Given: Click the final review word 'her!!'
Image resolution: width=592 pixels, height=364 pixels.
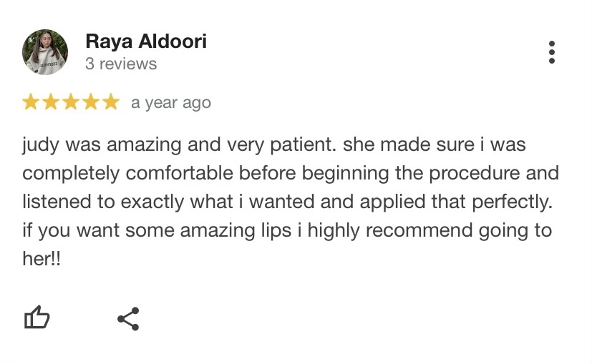Looking at the screenshot, I should [x=42, y=259].
